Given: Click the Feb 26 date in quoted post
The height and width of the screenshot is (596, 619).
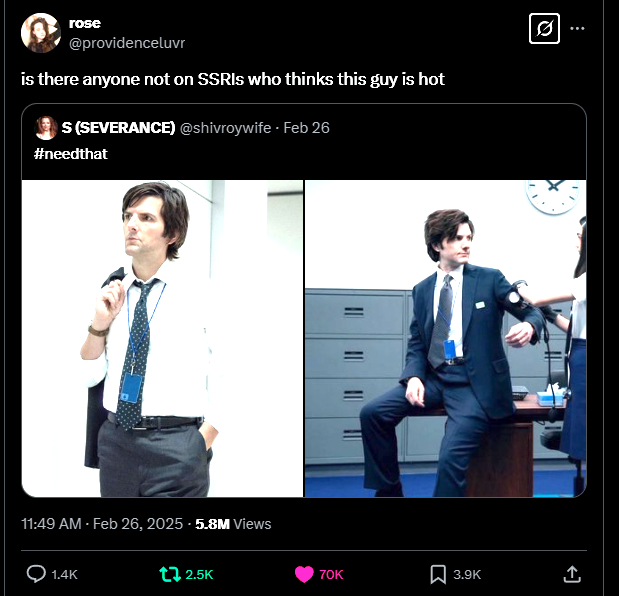Looking at the screenshot, I should click(307, 127).
